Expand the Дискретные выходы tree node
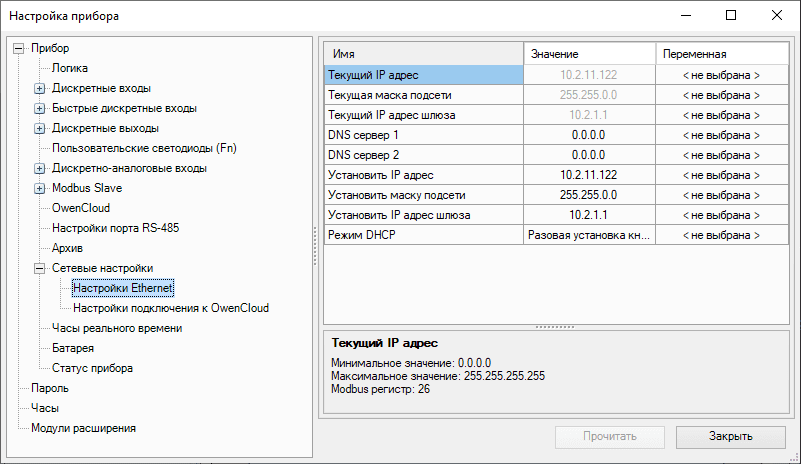The width and height of the screenshot is (801, 464). pos(40,128)
